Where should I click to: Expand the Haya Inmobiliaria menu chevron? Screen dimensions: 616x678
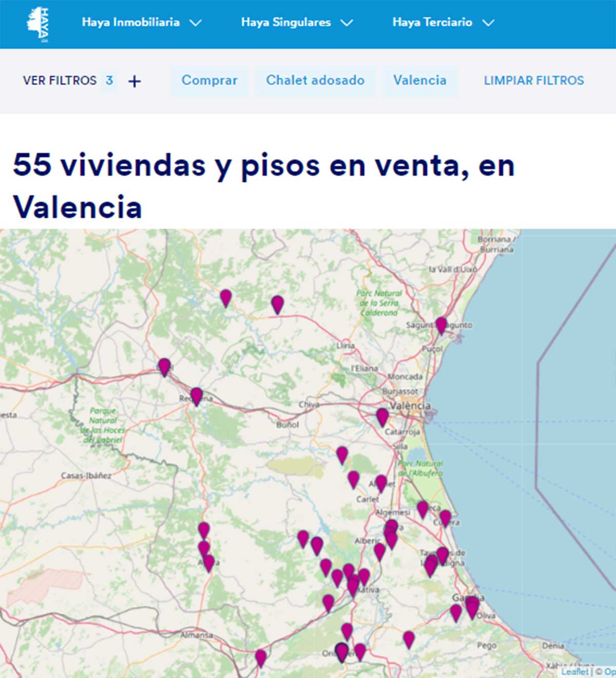195,23
